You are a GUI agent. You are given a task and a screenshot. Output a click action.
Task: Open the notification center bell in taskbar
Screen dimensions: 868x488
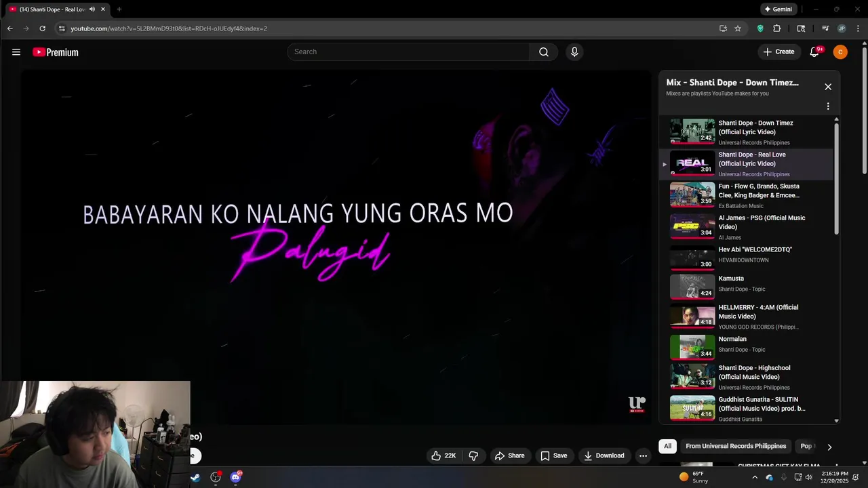tap(856, 477)
